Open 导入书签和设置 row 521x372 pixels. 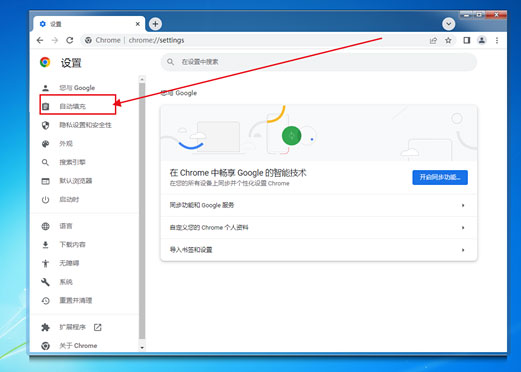click(319, 250)
